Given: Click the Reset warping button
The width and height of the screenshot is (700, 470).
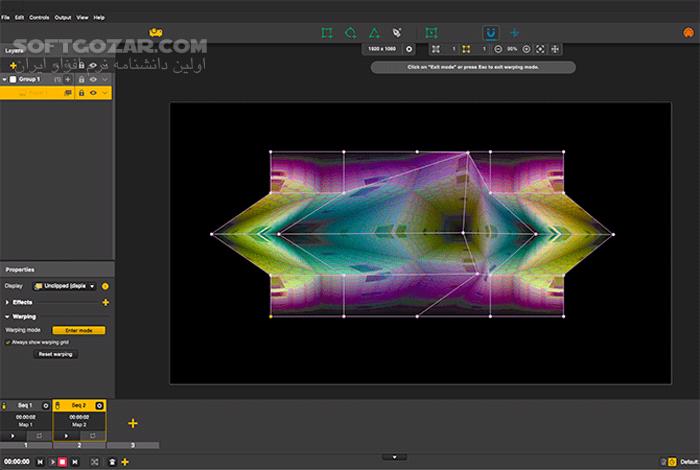Looking at the screenshot, I should tap(55, 354).
